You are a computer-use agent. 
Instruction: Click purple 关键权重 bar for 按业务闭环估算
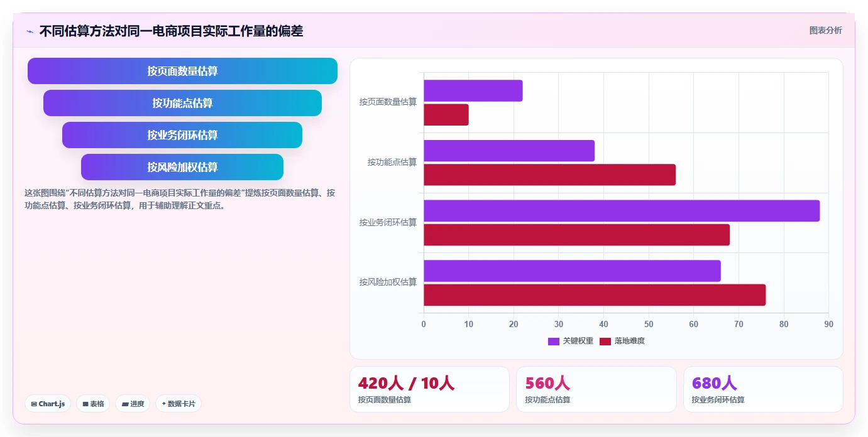pos(622,210)
